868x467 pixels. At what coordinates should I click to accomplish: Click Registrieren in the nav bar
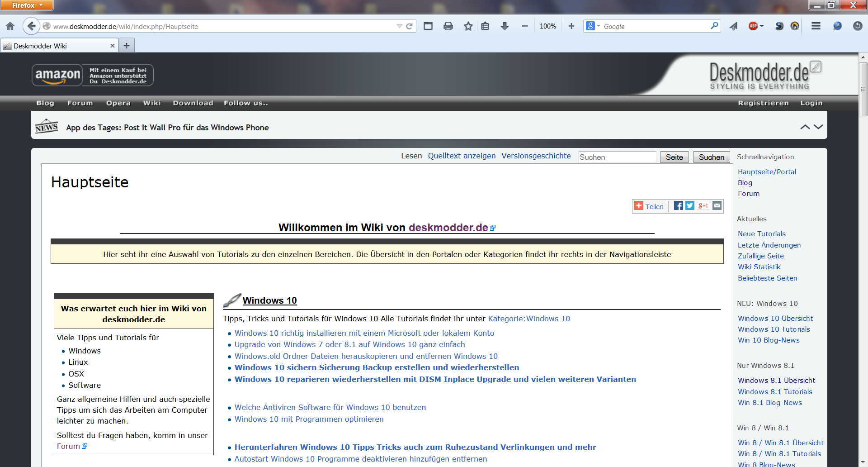763,103
